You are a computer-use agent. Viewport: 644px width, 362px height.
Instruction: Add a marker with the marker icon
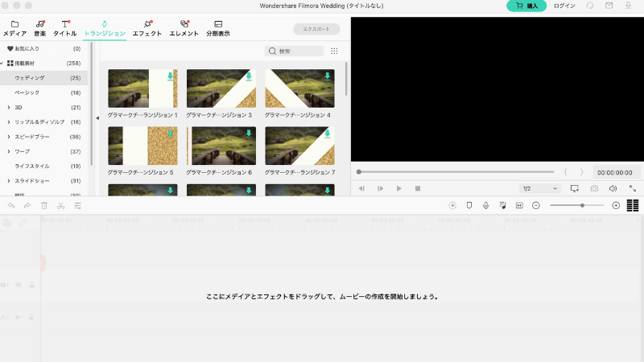pyautogui.click(x=469, y=205)
